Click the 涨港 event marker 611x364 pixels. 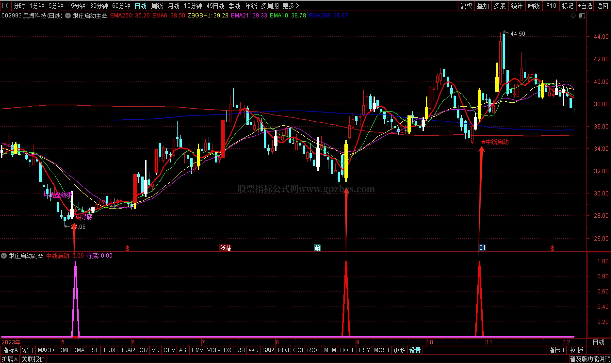click(225, 248)
